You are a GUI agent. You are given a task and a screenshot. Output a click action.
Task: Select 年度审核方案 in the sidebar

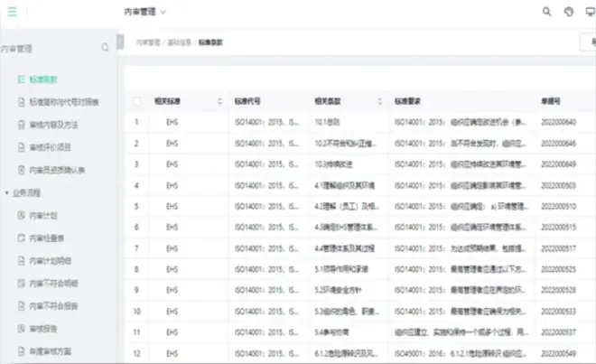tap(52, 350)
